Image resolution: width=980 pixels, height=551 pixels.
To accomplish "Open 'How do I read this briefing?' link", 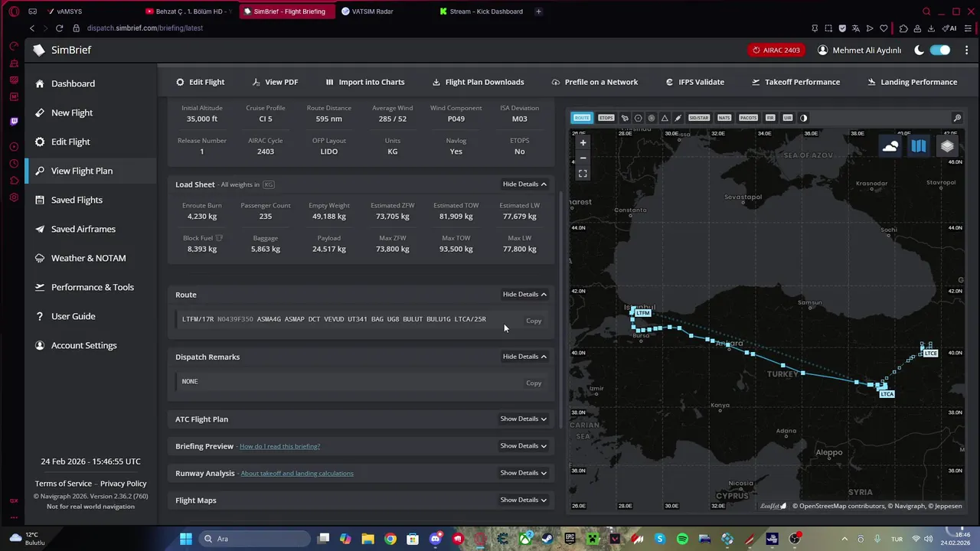I will 279,446.
